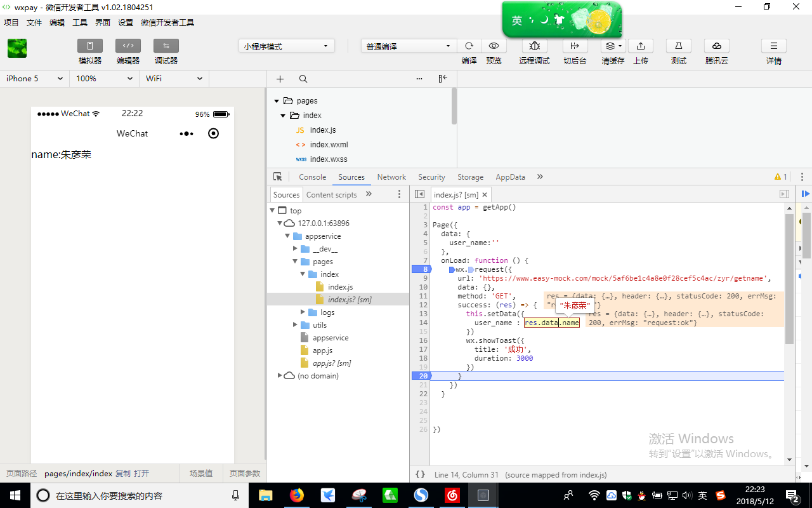
Task: Click the compile refresh icon
Action: pos(469,46)
